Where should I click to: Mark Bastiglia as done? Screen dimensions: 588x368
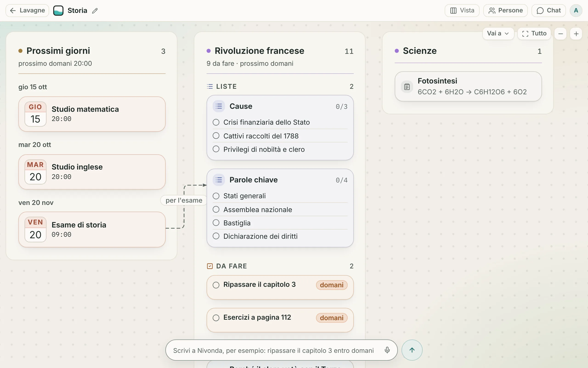(216, 223)
